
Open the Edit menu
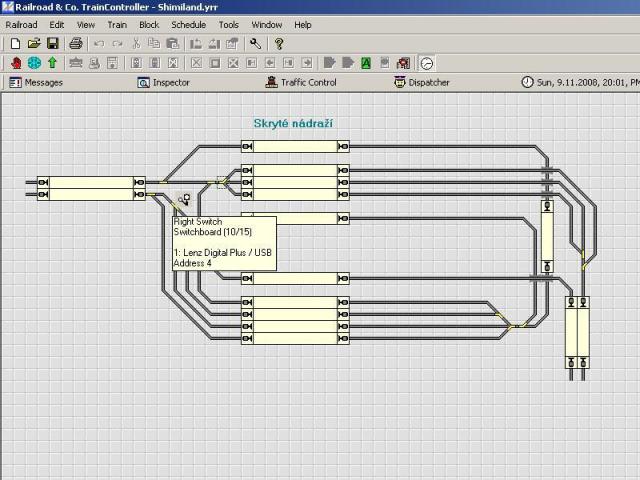point(57,25)
